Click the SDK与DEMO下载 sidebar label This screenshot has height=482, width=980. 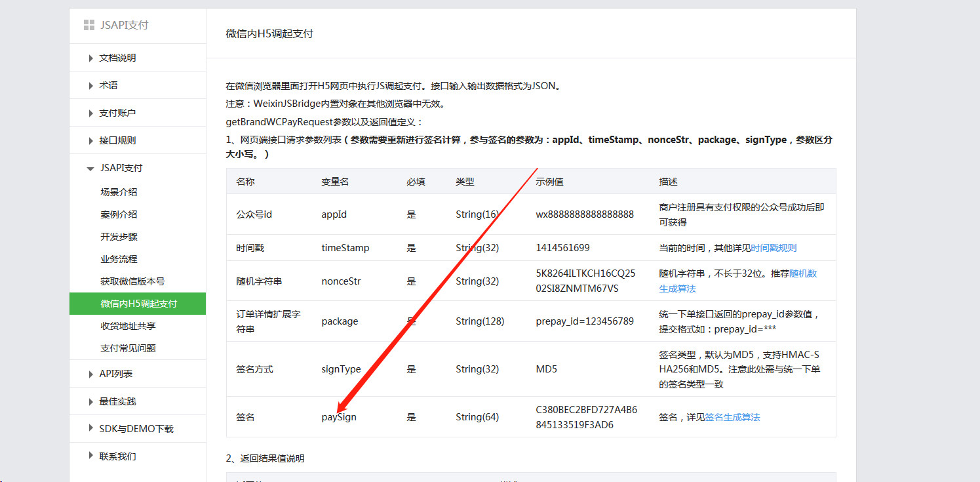click(x=136, y=429)
